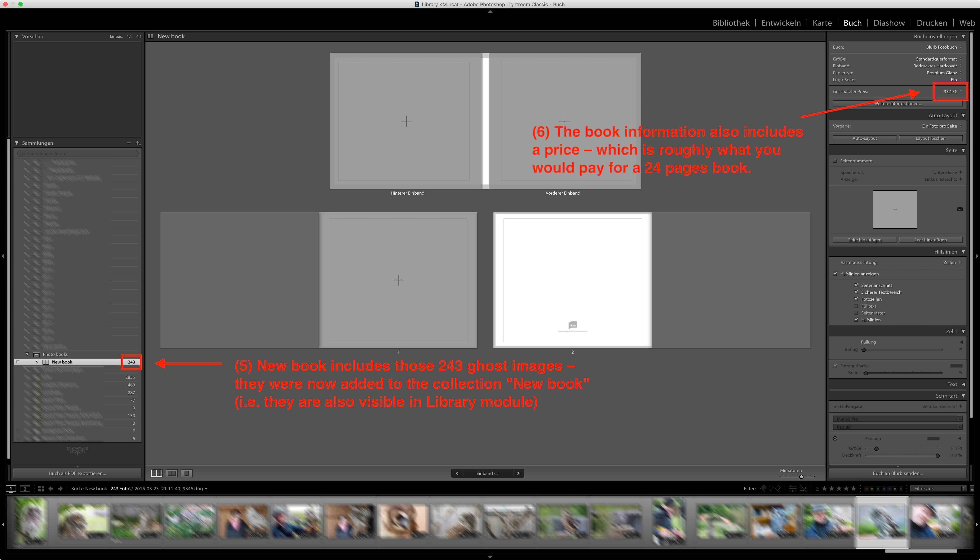Screen dimensions: 980x560
Task: Go to previous page with left arrow
Action: coord(457,473)
